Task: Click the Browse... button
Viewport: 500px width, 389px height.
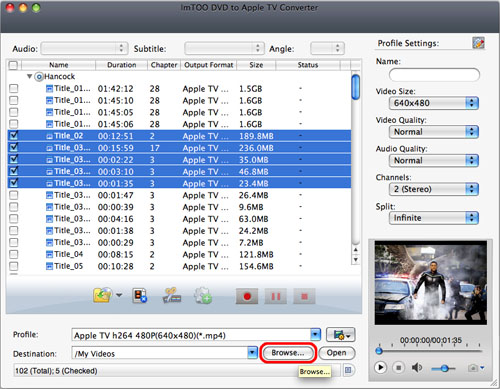Action: click(288, 353)
